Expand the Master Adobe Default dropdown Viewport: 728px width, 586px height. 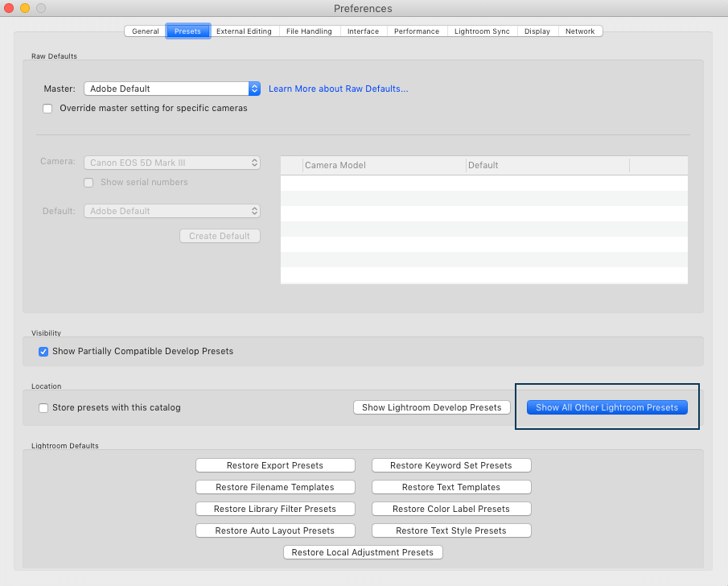tap(173, 89)
